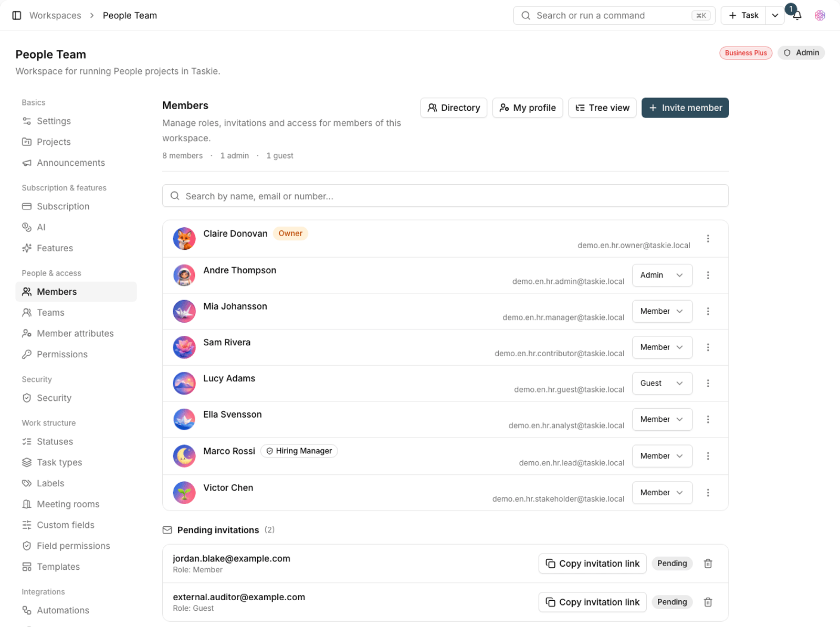This screenshot has width=840, height=627.
Task: Go to Settings in the sidebar
Action: click(76, 121)
